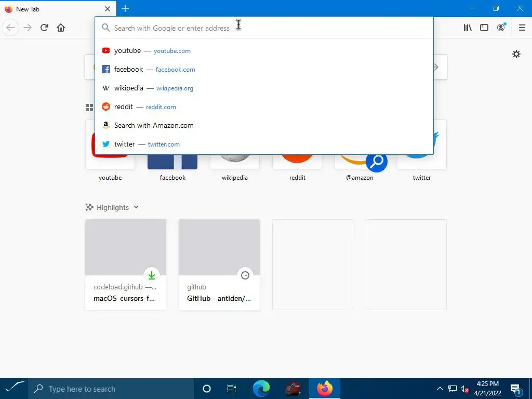Click the Twitter bird icon in suggestions
The width and height of the screenshot is (532, 399).
pos(106,144)
